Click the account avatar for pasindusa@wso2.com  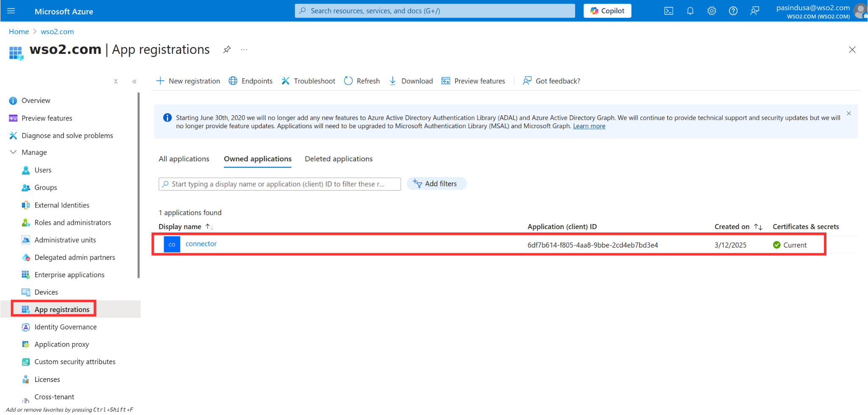[x=860, y=11]
